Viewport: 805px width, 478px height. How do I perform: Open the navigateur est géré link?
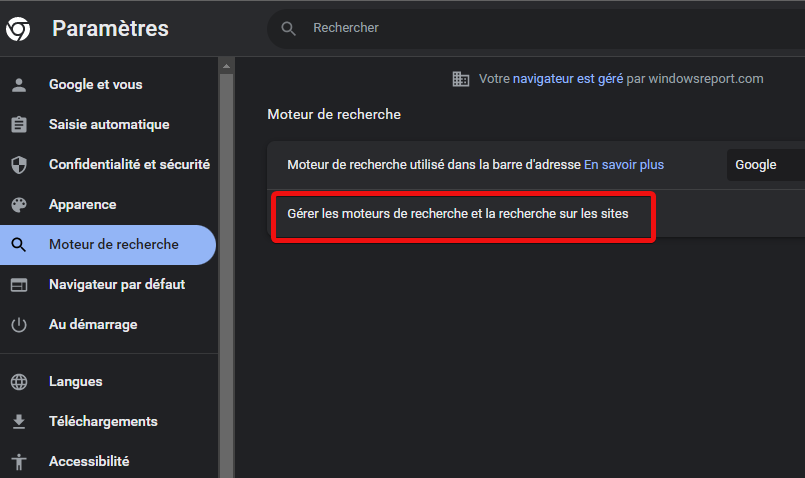pos(568,79)
